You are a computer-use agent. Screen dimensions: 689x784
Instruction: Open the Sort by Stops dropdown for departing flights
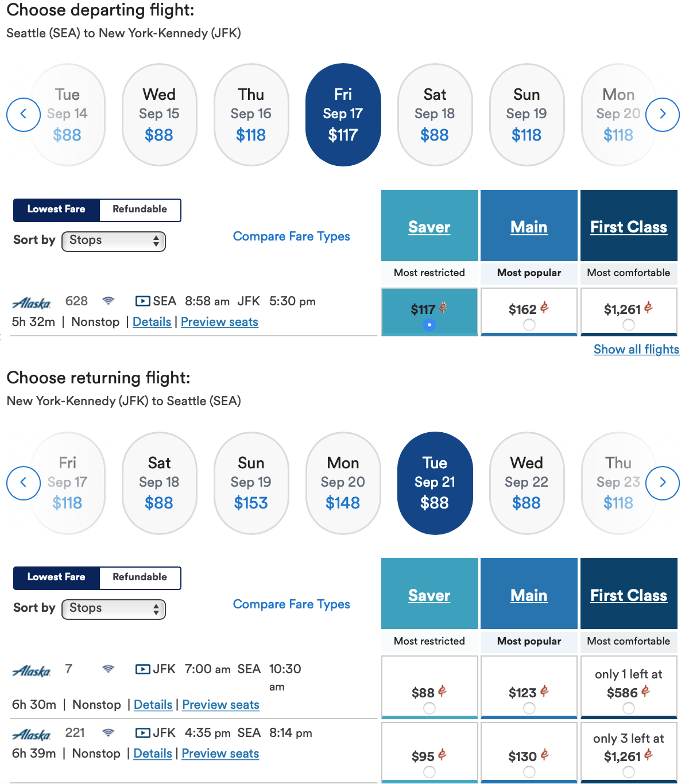point(113,240)
